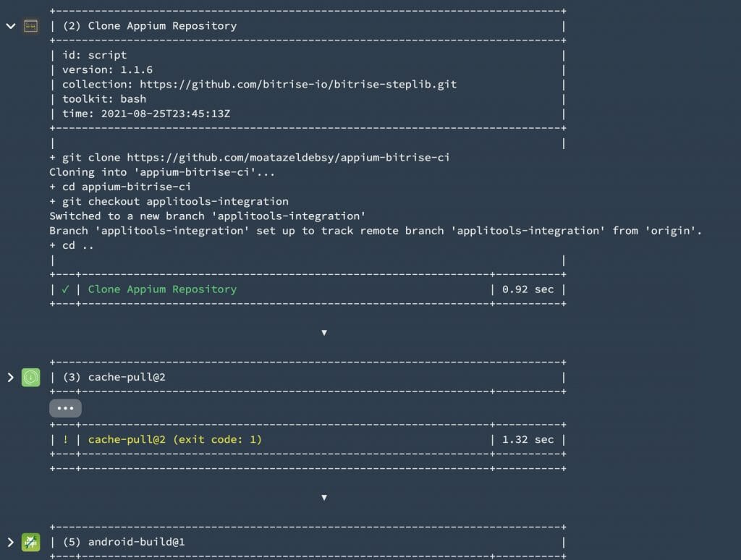Click the arrow separator below the Clone step
This screenshot has width=741, height=560.
(x=324, y=332)
